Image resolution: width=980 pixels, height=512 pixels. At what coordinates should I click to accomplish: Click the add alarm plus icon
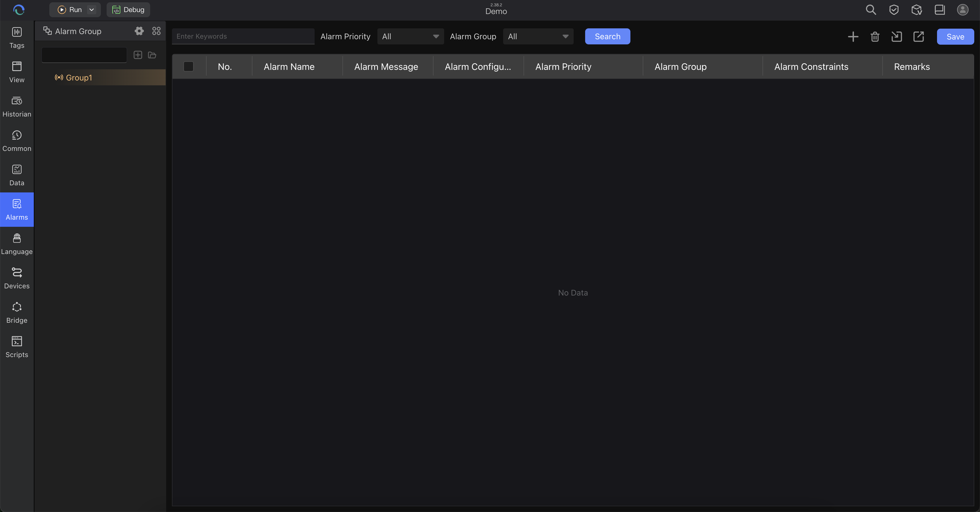coord(853,36)
